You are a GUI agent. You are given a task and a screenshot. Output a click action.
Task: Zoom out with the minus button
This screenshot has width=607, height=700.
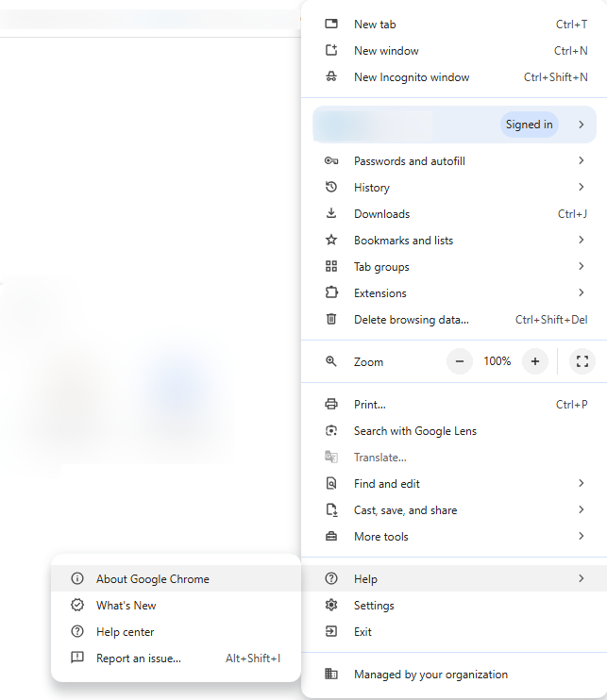pos(460,361)
